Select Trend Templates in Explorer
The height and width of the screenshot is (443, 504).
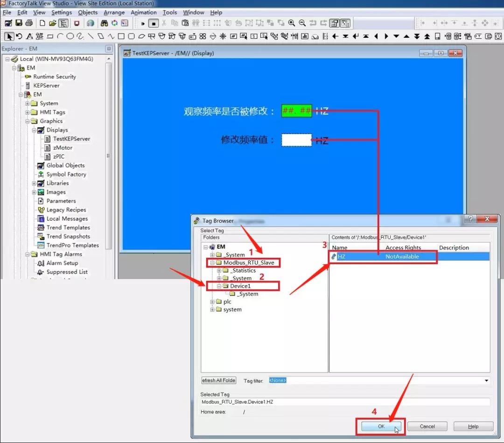[68, 228]
